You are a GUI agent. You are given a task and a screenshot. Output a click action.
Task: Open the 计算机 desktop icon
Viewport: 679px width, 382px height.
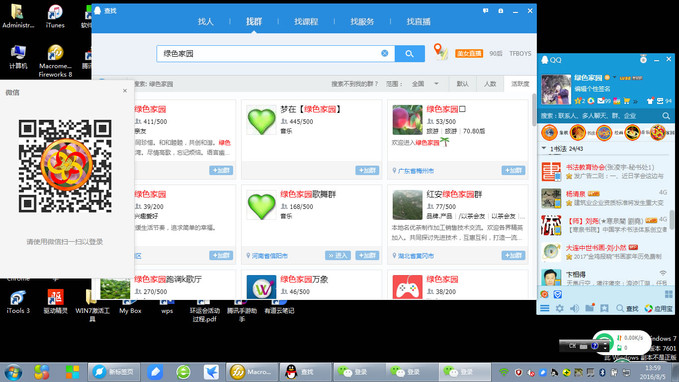pos(18,57)
